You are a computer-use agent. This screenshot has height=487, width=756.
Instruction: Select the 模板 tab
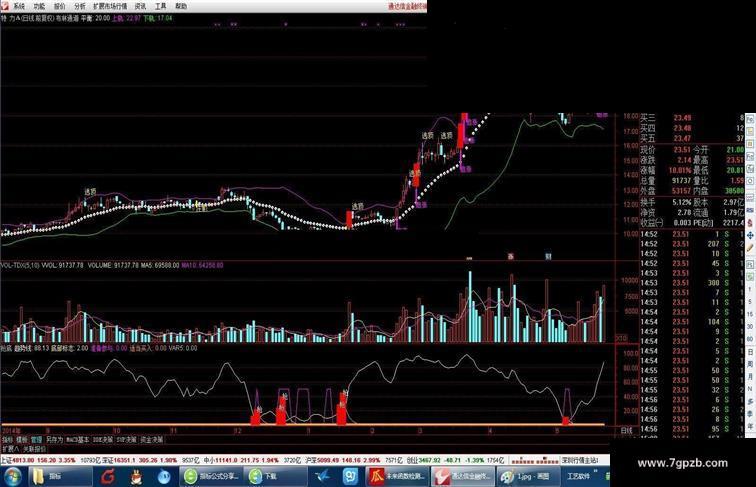coord(22,440)
